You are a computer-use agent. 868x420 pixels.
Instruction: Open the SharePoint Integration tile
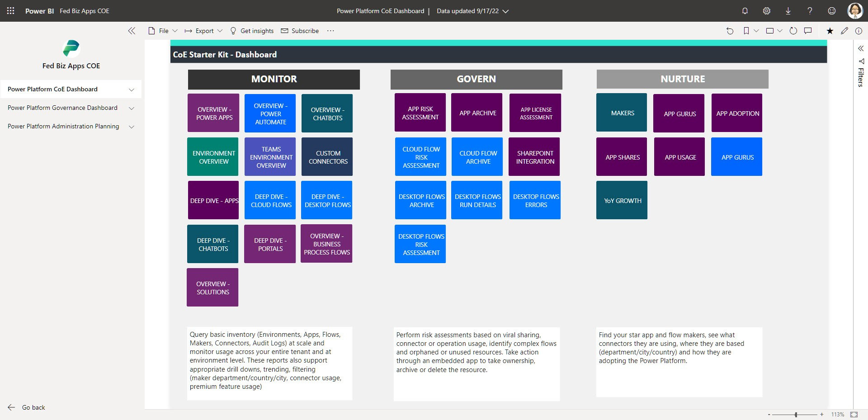(x=535, y=157)
